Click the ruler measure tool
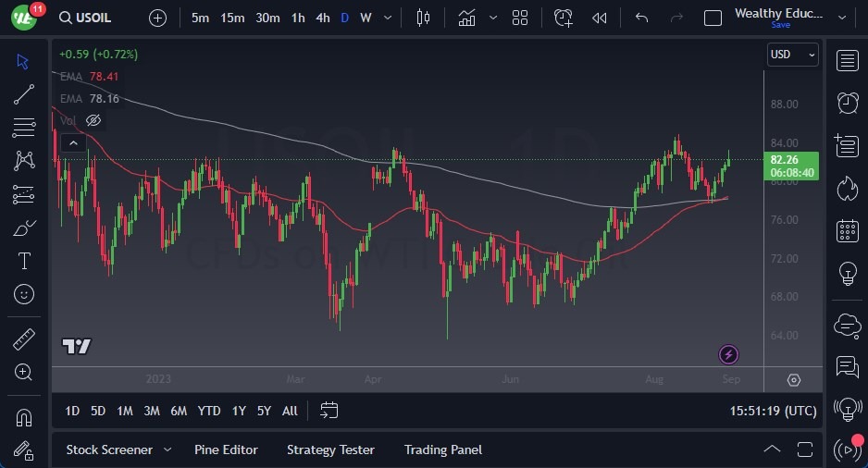This screenshot has width=868, height=468. pos(24,339)
